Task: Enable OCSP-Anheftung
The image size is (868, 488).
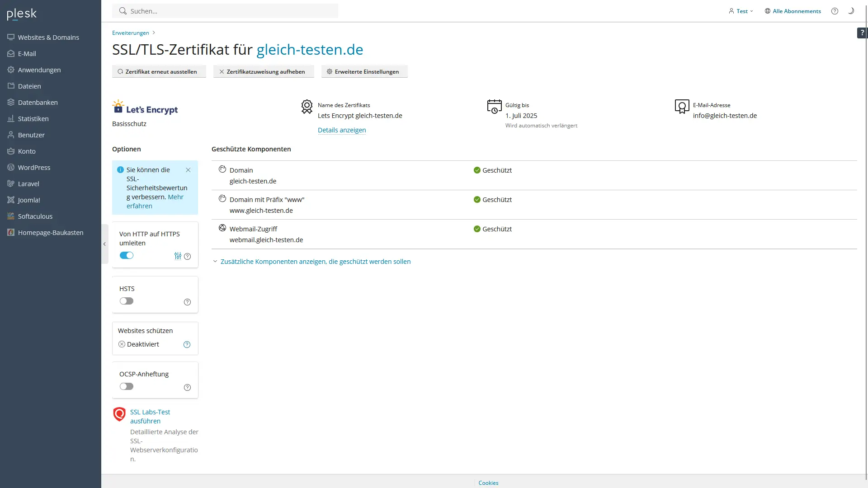Action: coord(126,386)
